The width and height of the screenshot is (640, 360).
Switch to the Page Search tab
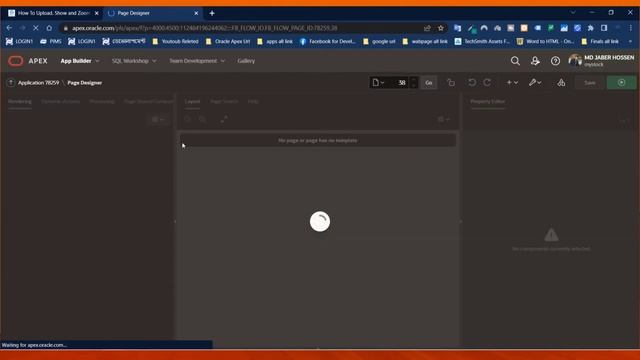click(224, 101)
